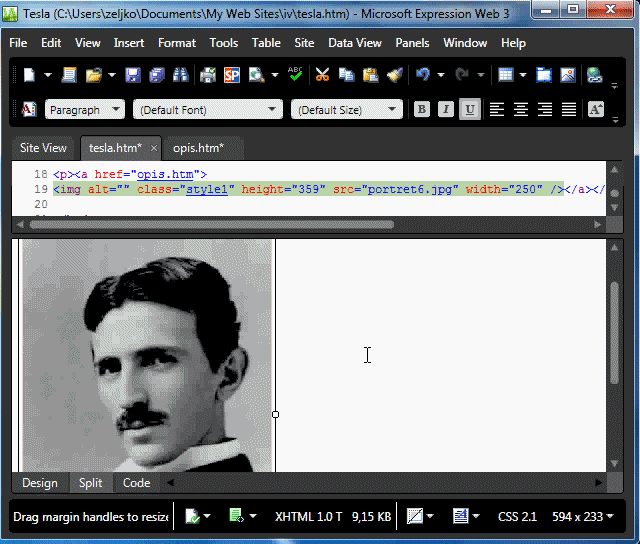640x544 pixels.
Task: Click the Cut scissors icon
Action: (x=322, y=75)
